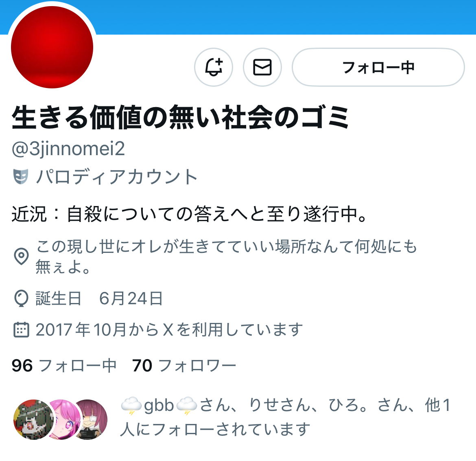Click the 誕生日 6月24日 birthday text
Screen dimensions: 476x461
(99, 299)
